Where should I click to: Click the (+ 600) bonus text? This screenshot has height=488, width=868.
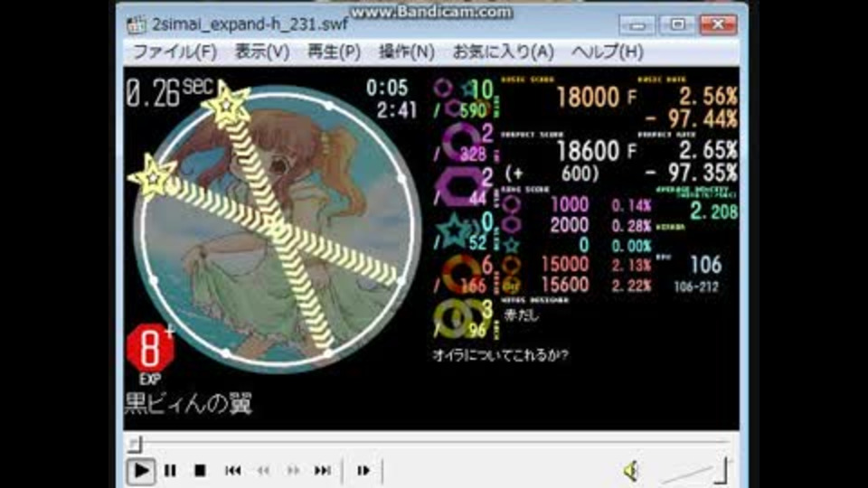pyautogui.click(x=552, y=174)
